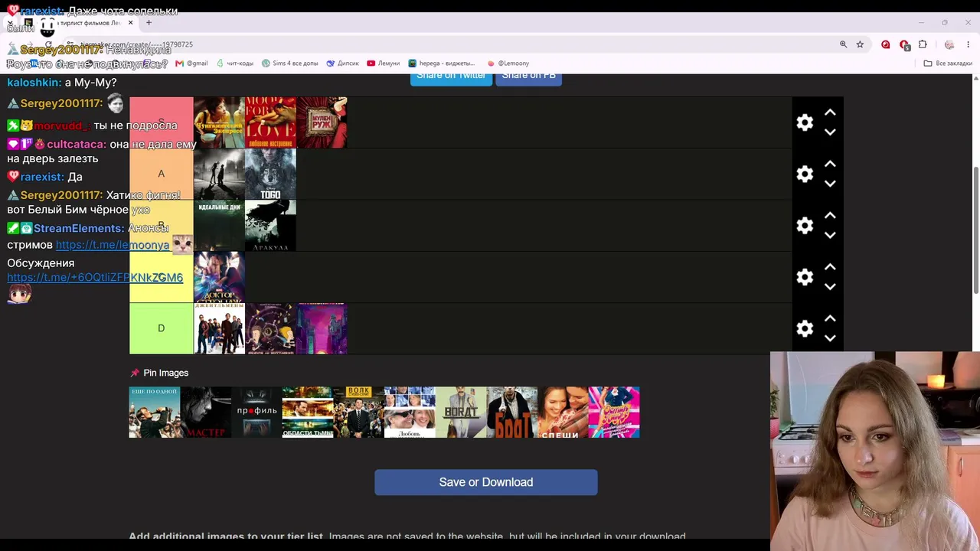Move tier A row down
Viewport: 980px width, 551px height.
pyautogui.click(x=830, y=184)
